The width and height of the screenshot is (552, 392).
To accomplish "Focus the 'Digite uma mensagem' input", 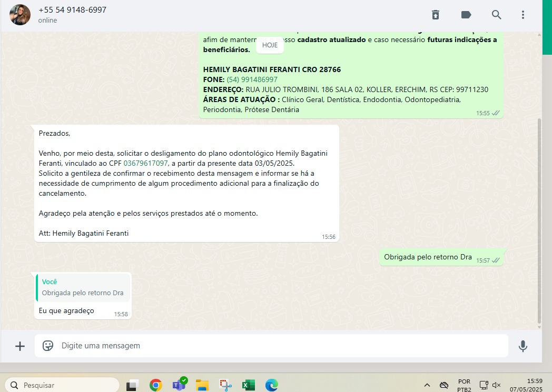I will coord(271,346).
